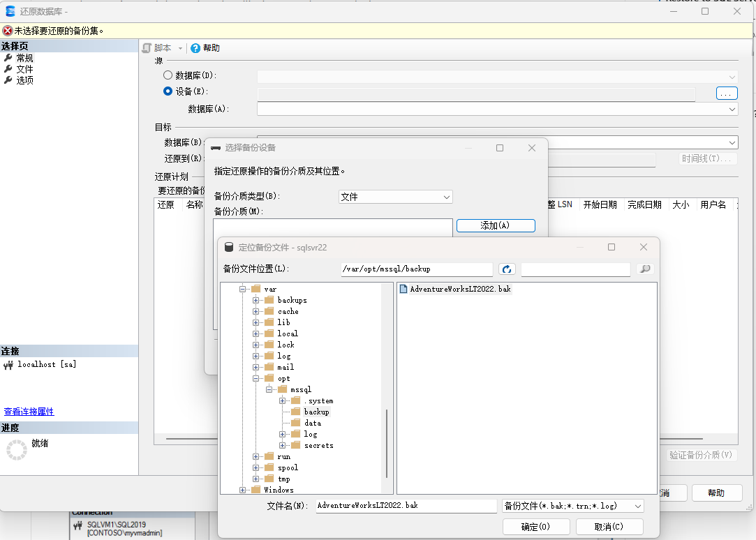The width and height of the screenshot is (756, 540).
Task: Click the localhost connection plug icon
Action: [x=8, y=365]
